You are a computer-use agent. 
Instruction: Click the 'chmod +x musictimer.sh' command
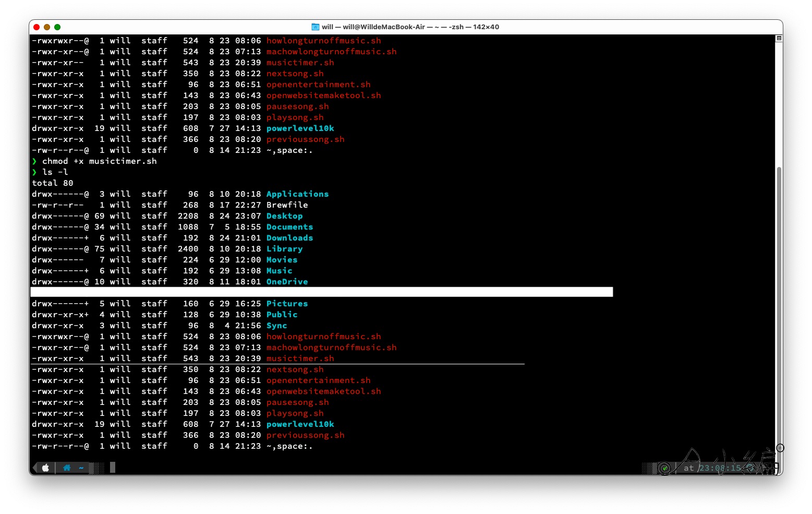coord(100,161)
